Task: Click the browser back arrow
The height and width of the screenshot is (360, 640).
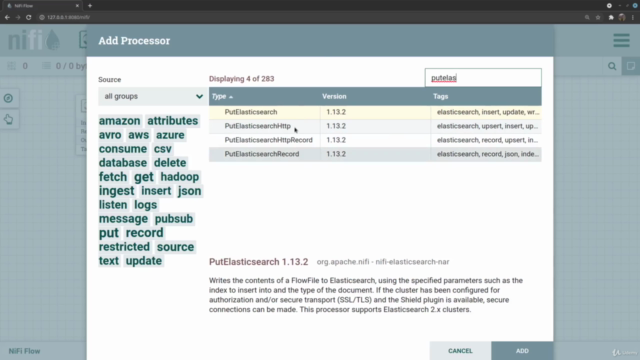Action: click(x=7, y=17)
